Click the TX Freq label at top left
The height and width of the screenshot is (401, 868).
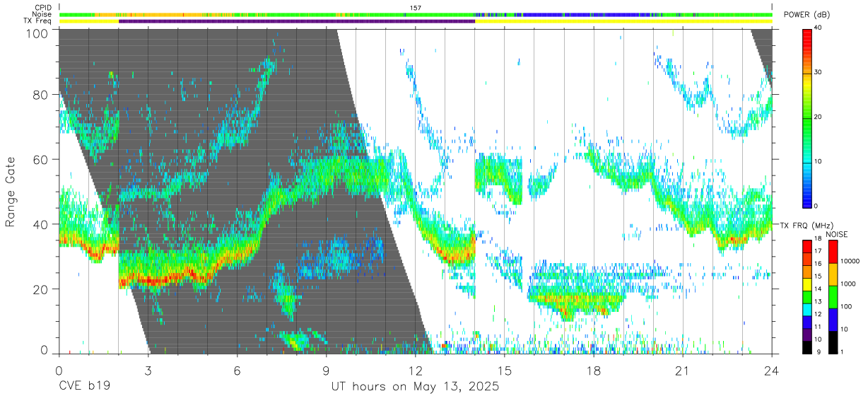pos(38,21)
